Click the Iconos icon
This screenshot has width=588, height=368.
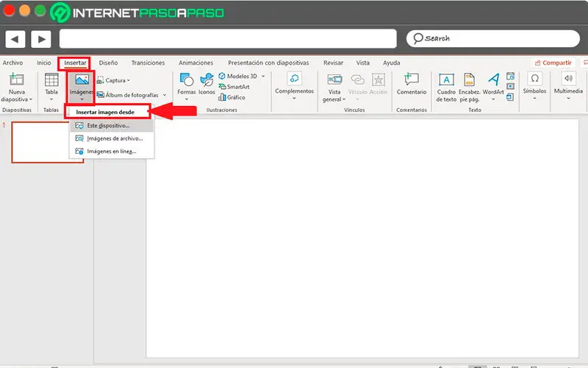(207, 79)
